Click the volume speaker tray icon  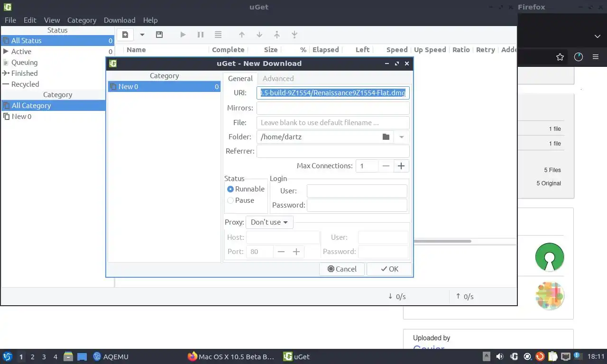pos(500,357)
